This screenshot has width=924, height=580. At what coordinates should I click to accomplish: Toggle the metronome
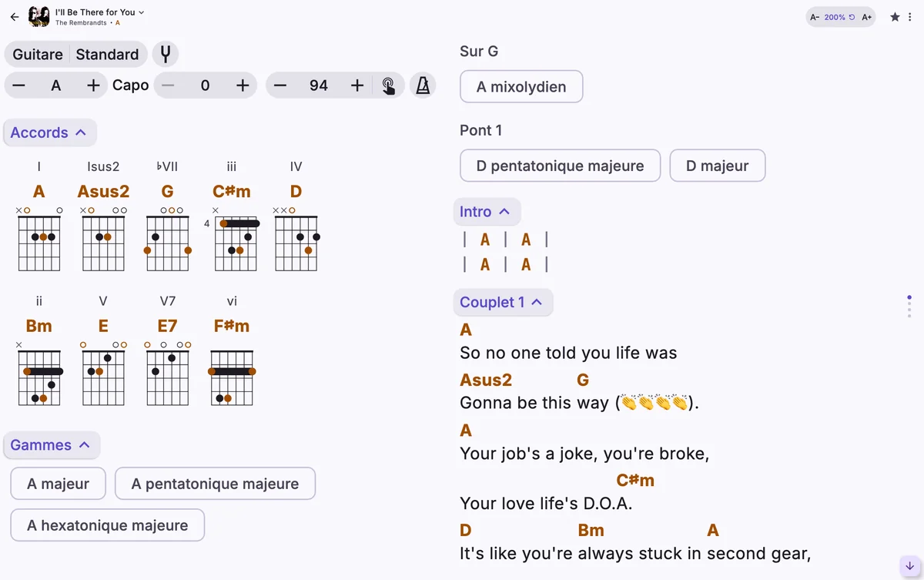[423, 85]
